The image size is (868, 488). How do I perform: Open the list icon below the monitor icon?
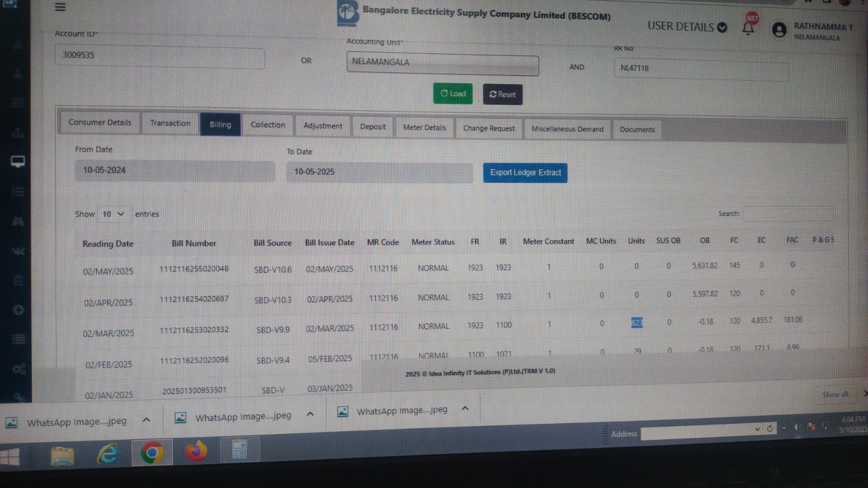point(18,192)
